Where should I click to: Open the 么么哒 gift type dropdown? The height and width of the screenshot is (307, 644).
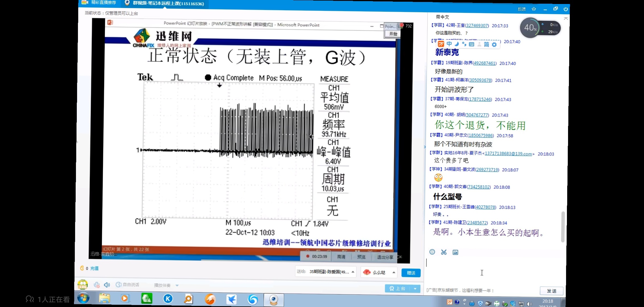[394, 272]
